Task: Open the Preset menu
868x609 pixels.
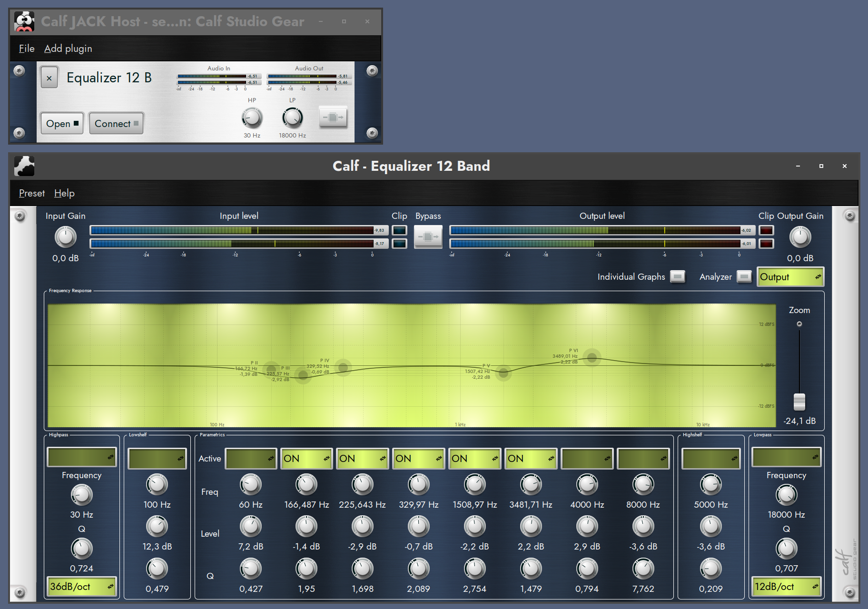Action: click(32, 193)
